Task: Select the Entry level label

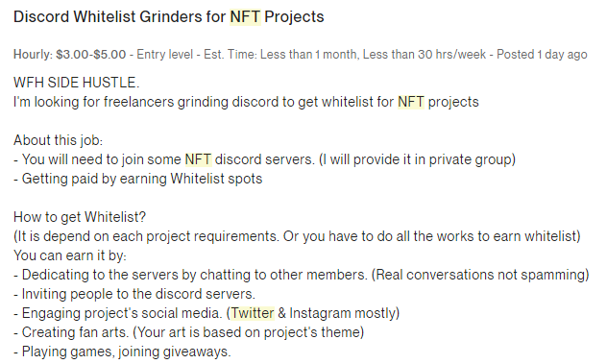Action: 165,54
